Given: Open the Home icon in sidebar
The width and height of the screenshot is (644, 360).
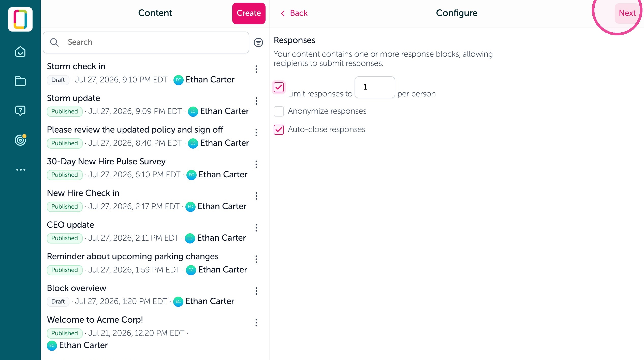Looking at the screenshot, I should 20,52.
